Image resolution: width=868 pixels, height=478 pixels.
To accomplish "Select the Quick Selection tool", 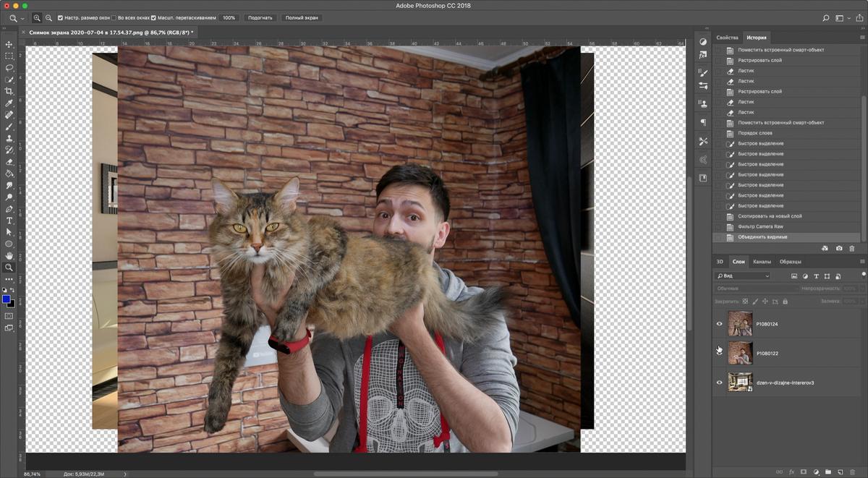I will 9,80.
